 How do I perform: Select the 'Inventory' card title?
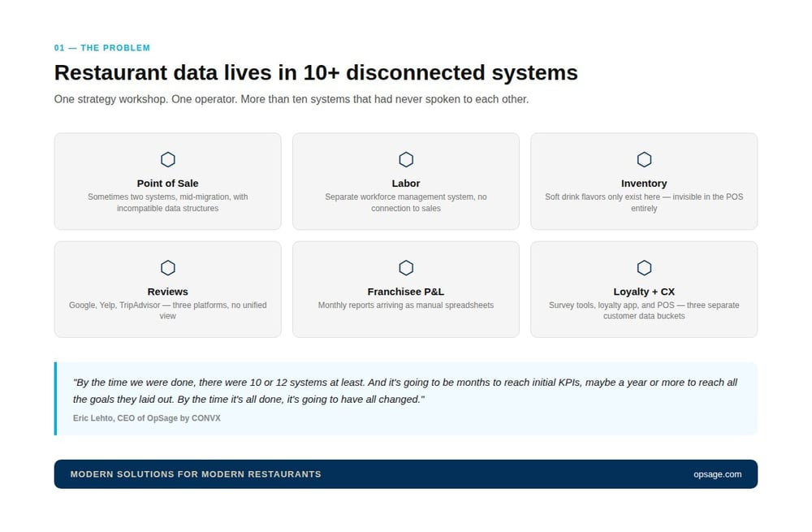644,184
